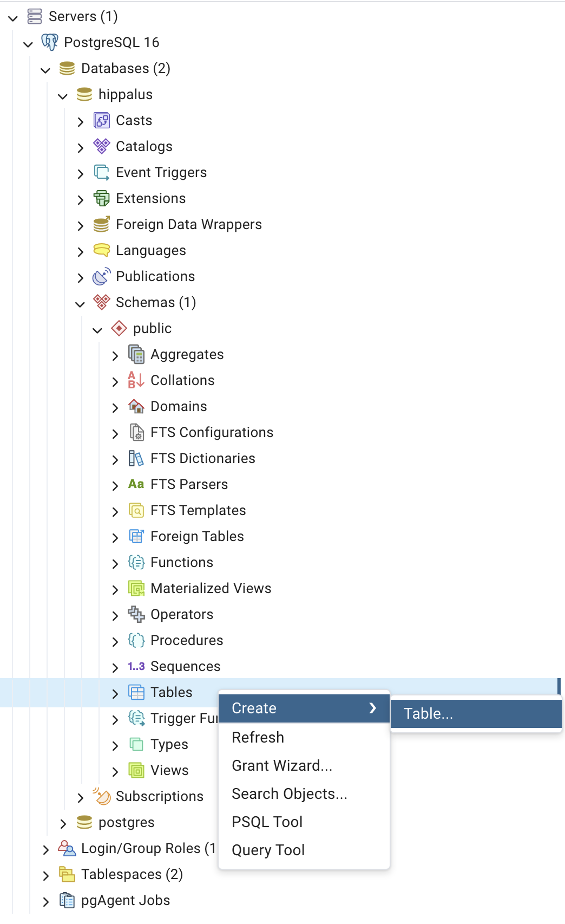This screenshot has width=565, height=924.
Task: Open Grant Wizard... from context menu
Action: (x=304, y=765)
